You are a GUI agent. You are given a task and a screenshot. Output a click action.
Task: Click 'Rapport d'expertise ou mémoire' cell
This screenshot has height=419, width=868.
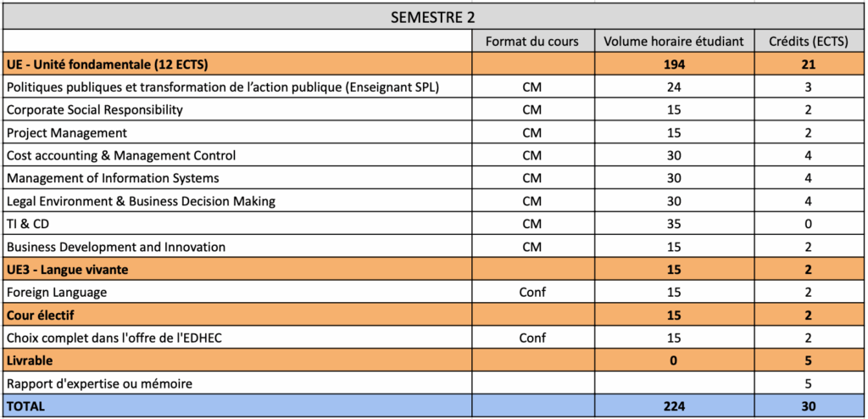98,383
